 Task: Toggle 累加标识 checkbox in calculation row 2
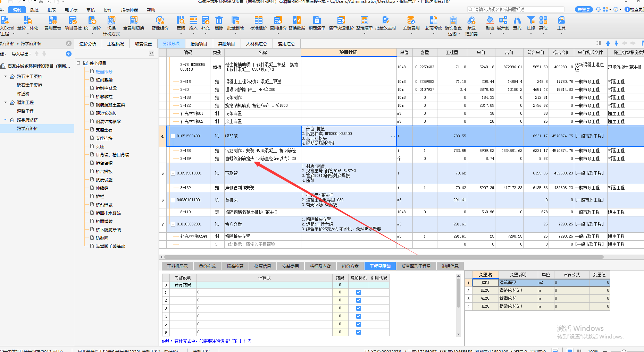point(359,300)
